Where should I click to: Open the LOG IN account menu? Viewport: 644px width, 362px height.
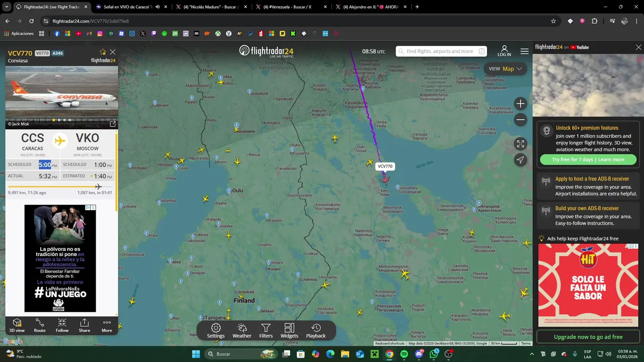pos(504,51)
